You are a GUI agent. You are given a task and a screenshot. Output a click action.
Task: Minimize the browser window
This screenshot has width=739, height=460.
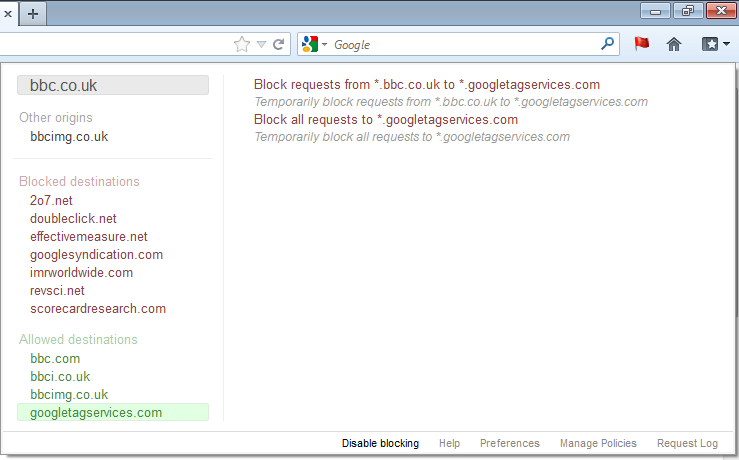click(x=655, y=11)
